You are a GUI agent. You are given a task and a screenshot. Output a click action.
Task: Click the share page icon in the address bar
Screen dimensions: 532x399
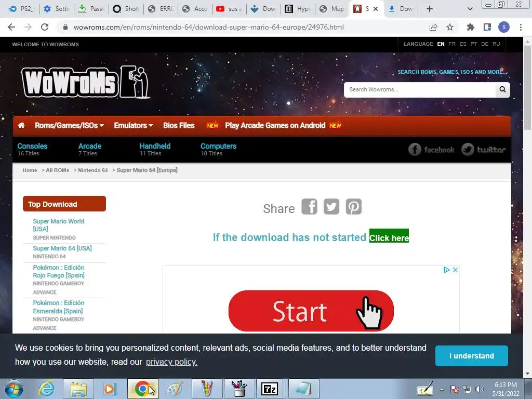tap(433, 27)
